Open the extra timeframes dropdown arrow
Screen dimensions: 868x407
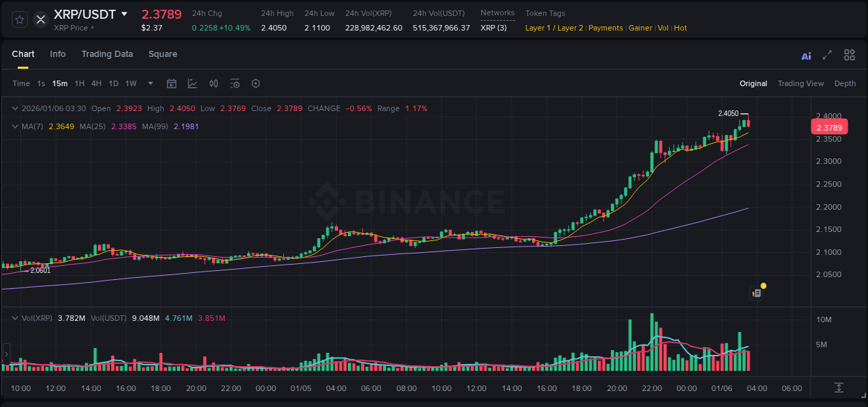pos(150,83)
